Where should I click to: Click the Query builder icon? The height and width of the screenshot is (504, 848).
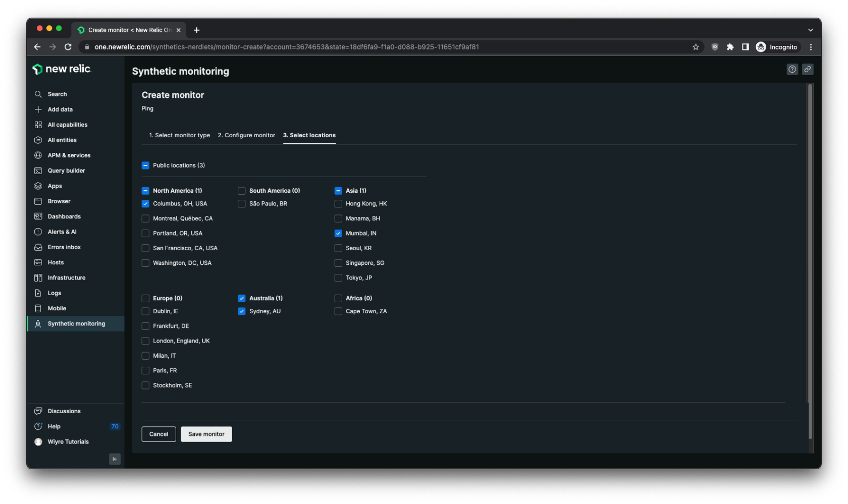[x=38, y=171]
